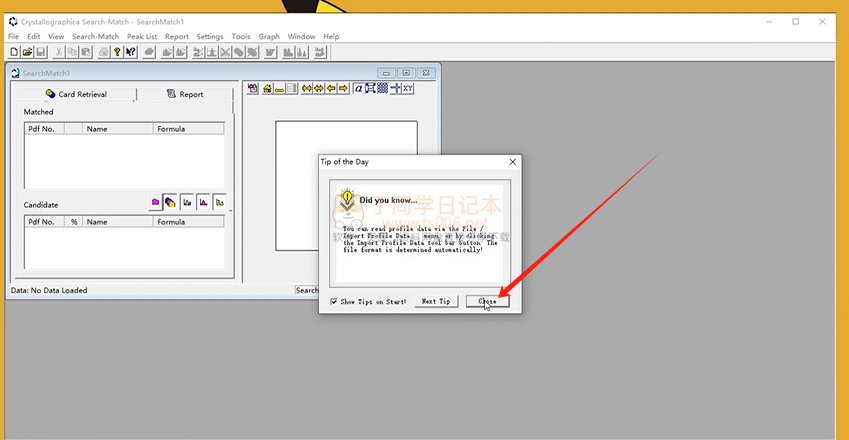The height and width of the screenshot is (440, 849).
Task: Click Matched table Pdf No. column header
Action: click(44, 129)
